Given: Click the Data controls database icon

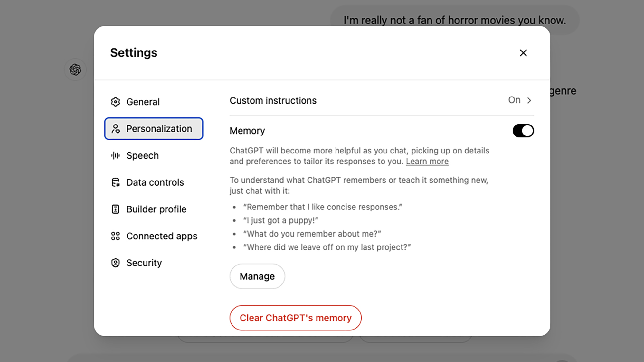Looking at the screenshot, I should (x=115, y=182).
